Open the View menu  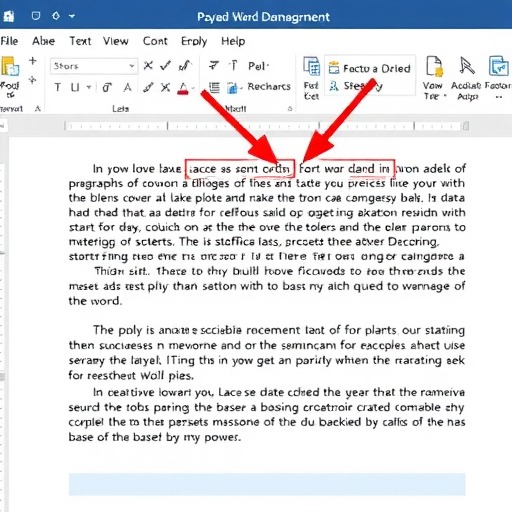(116, 41)
